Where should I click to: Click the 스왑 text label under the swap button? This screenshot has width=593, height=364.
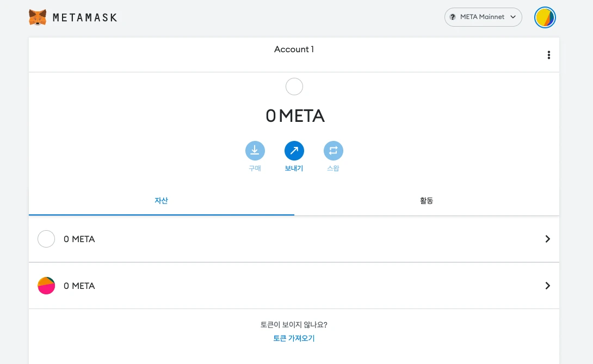[333, 169]
